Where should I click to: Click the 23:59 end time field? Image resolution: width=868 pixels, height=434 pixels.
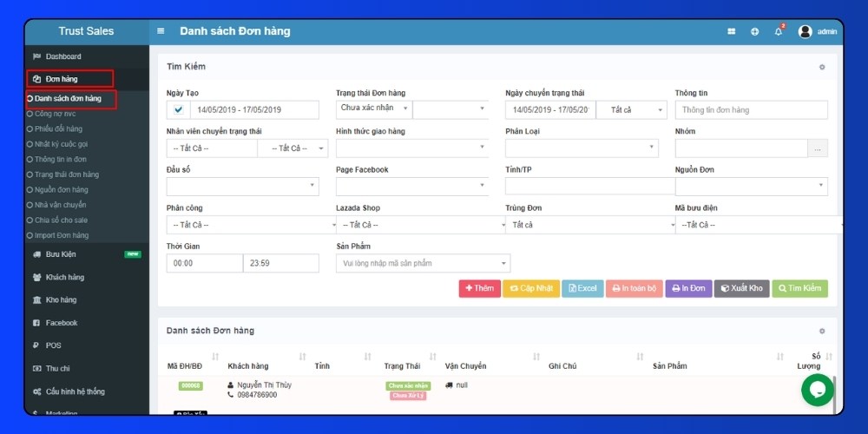coord(281,263)
